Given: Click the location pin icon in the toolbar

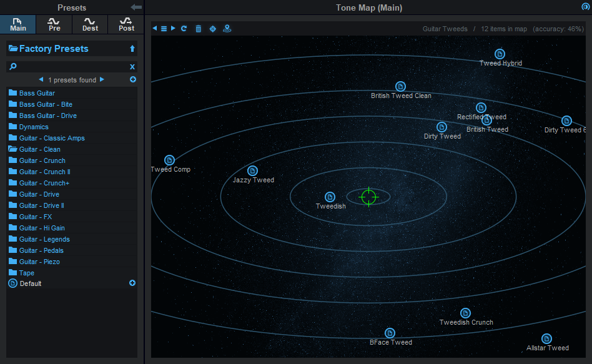Looking at the screenshot, I should (227, 28).
